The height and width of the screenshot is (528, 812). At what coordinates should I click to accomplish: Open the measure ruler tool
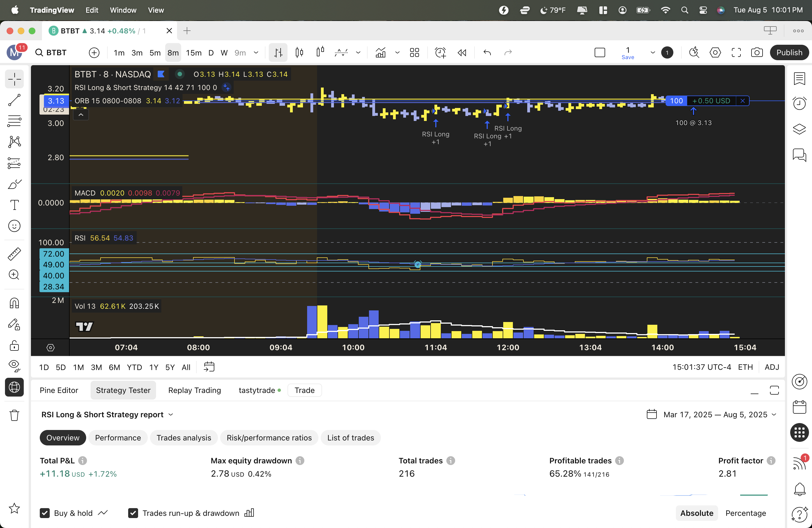click(x=14, y=254)
